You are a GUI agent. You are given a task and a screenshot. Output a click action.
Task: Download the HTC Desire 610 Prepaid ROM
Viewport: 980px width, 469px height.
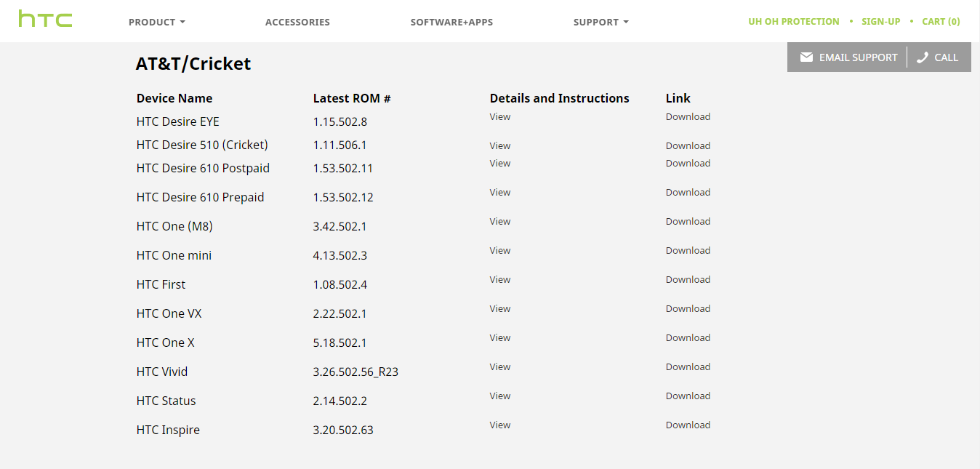[x=688, y=192]
